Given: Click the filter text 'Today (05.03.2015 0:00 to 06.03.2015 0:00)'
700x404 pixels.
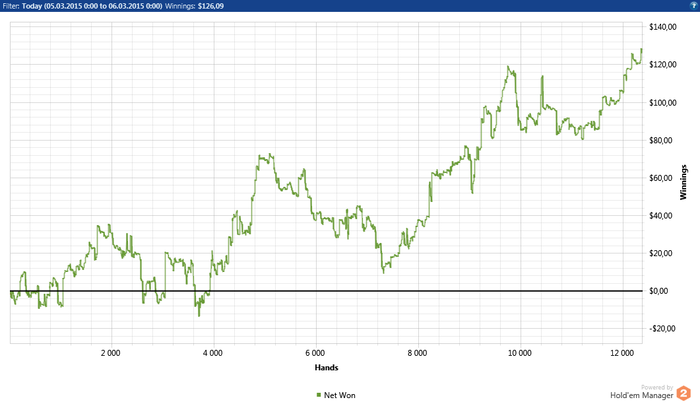Looking at the screenshot, I should click(x=92, y=6).
